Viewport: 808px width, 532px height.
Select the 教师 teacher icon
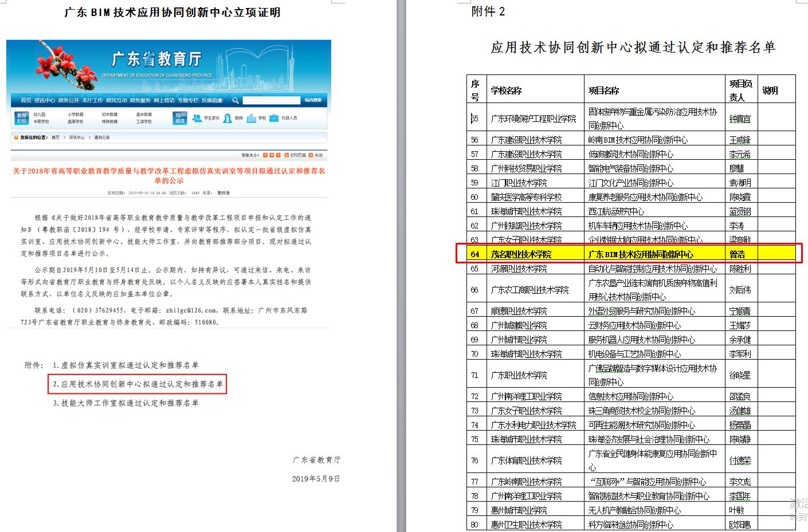click(228, 118)
